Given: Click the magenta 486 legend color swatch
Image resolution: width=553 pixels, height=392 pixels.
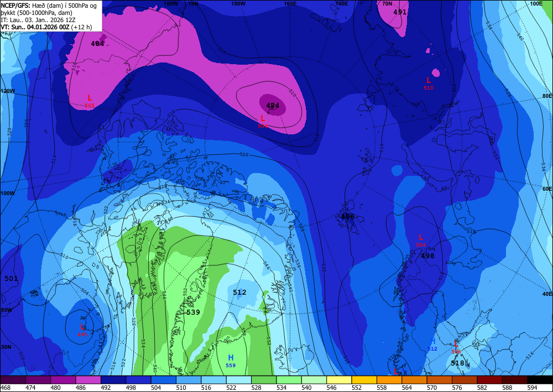Looking at the screenshot, I should 88,380.
